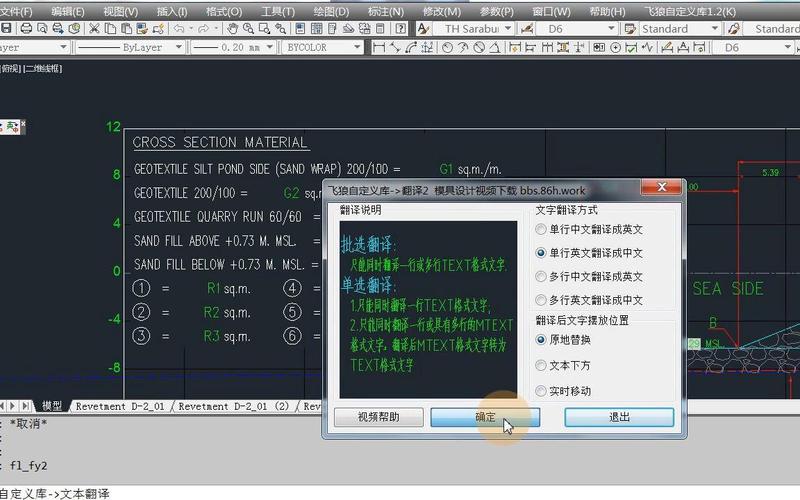Select the Center Mark tool
This screenshot has width=800, height=500.
616,47
